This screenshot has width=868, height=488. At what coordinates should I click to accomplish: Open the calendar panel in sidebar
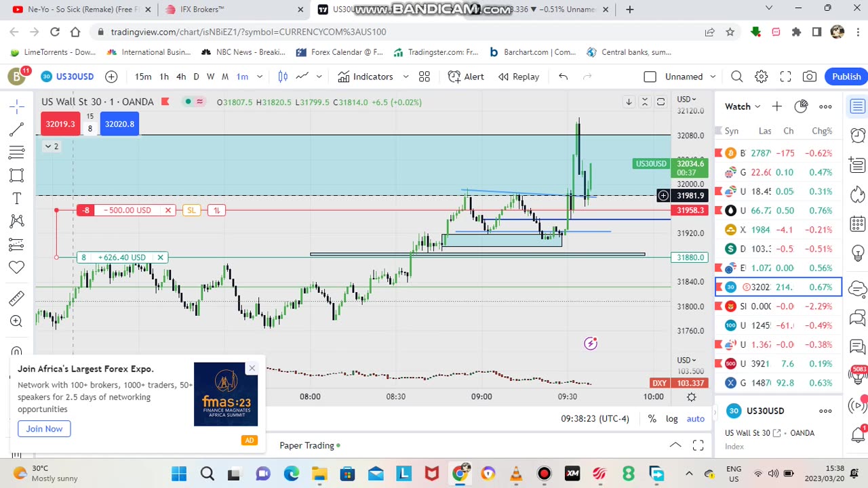[x=858, y=223]
